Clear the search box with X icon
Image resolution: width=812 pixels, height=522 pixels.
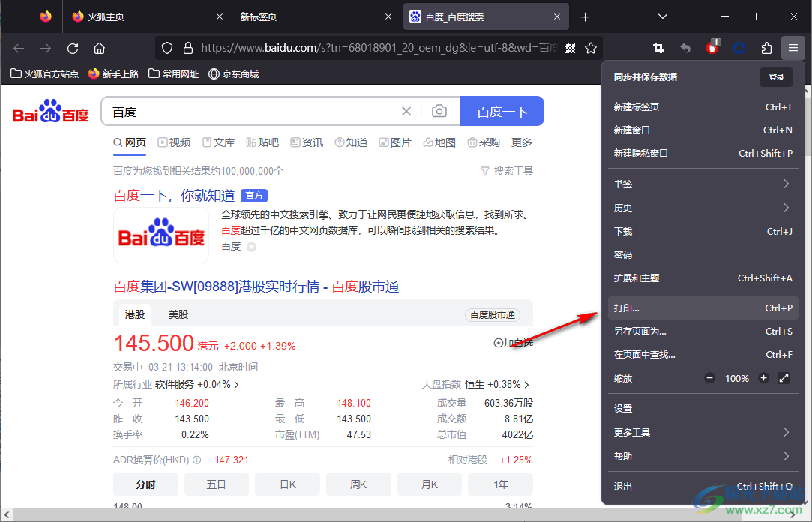[x=406, y=111]
